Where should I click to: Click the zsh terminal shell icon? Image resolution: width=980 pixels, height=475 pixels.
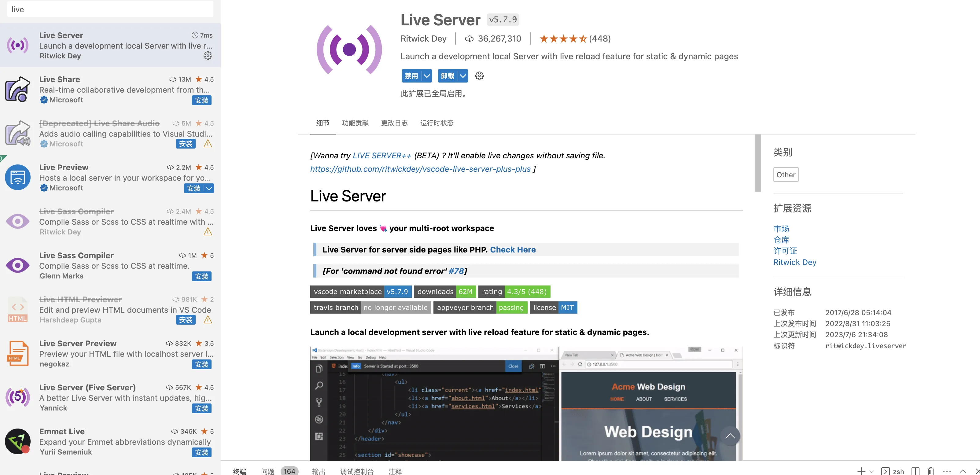pyautogui.click(x=885, y=471)
